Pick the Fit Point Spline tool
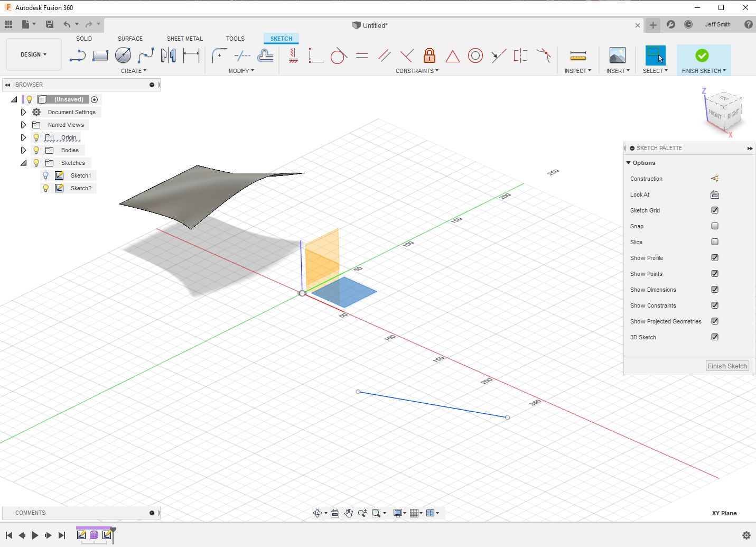The height and width of the screenshot is (547, 756). (145, 55)
